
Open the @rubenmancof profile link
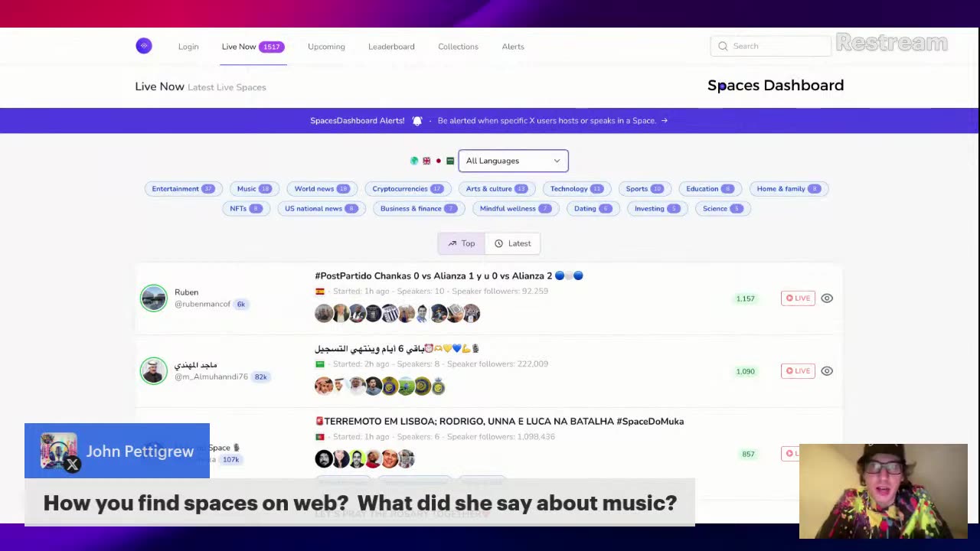(202, 305)
